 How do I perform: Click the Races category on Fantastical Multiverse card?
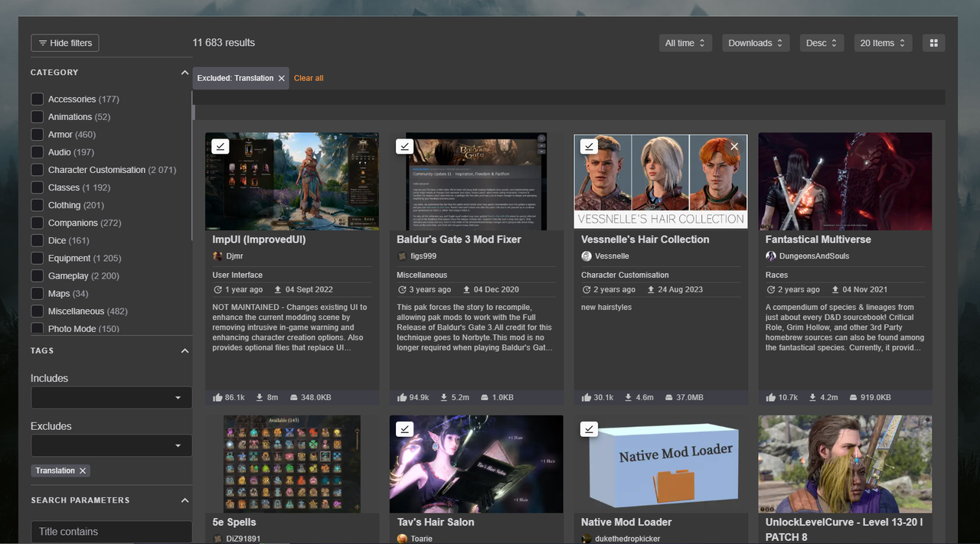tap(776, 275)
